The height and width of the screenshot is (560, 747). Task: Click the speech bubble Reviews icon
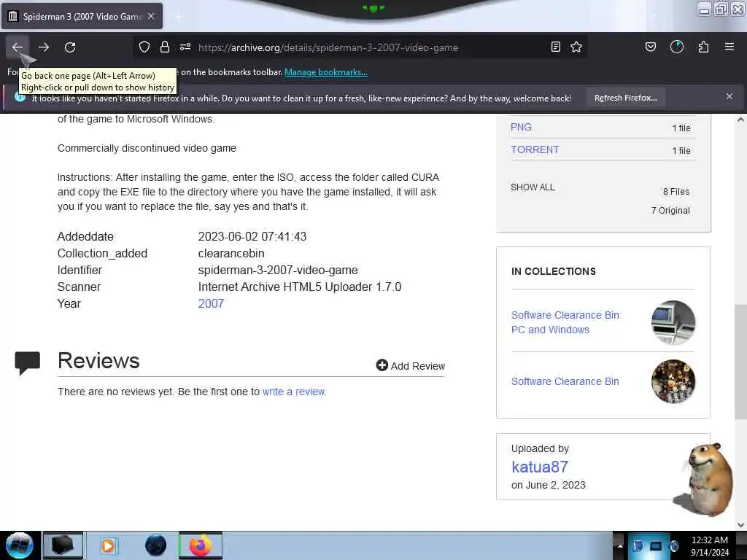coord(28,363)
